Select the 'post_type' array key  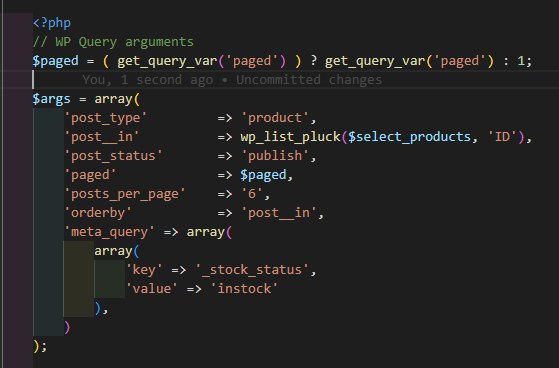(106, 118)
